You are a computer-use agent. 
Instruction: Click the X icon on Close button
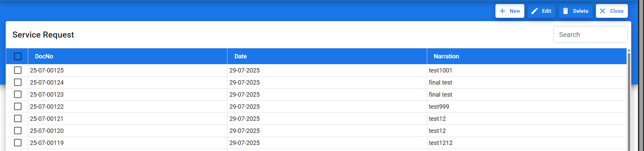(603, 11)
